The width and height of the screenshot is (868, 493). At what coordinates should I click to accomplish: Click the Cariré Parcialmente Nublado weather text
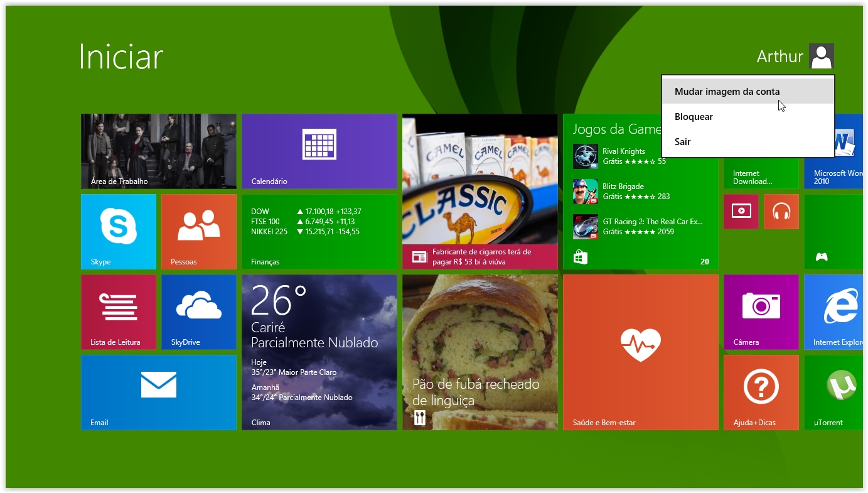point(314,335)
